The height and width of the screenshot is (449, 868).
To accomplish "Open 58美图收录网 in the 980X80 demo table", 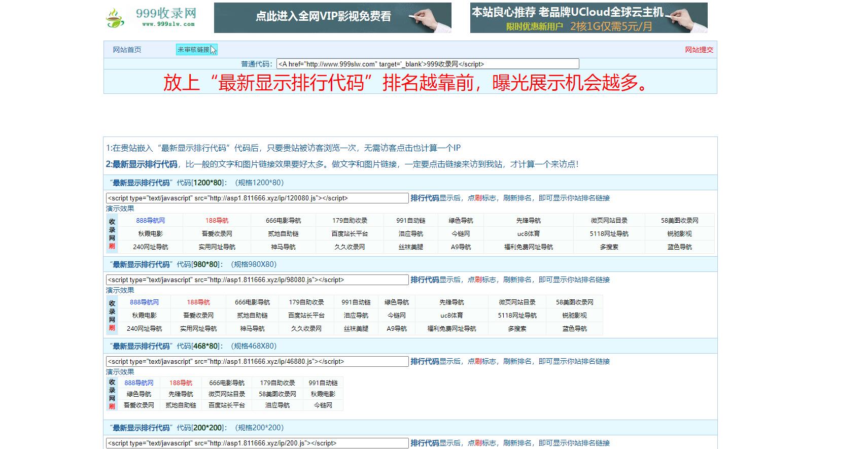I will pos(575,302).
